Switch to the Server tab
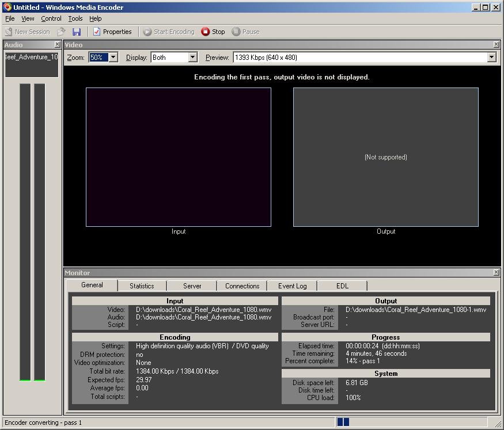 (191, 286)
